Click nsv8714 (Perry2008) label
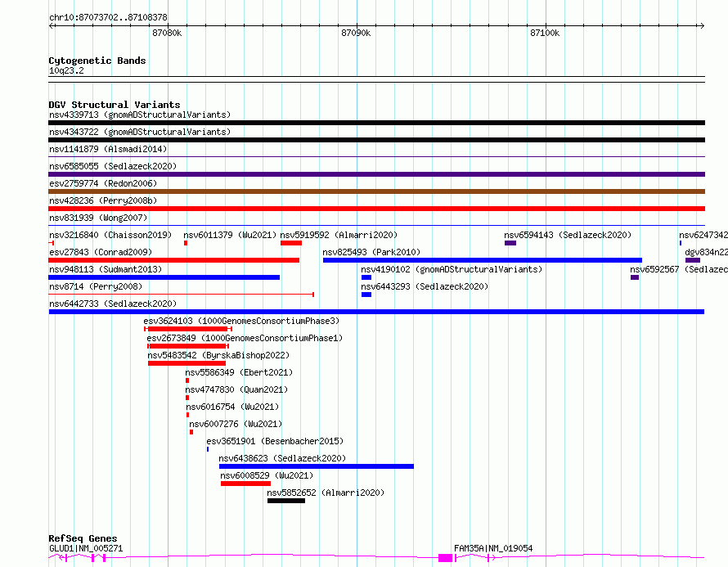728x567 pixels. (96, 286)
